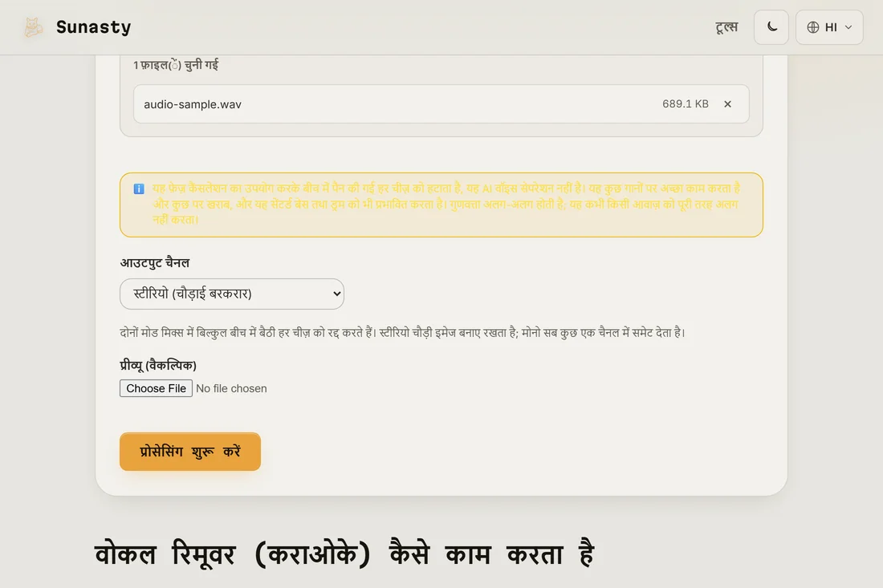The image size is (883, 588).
Task: Open the टूल्स menu
Action: tap(726, 27)
